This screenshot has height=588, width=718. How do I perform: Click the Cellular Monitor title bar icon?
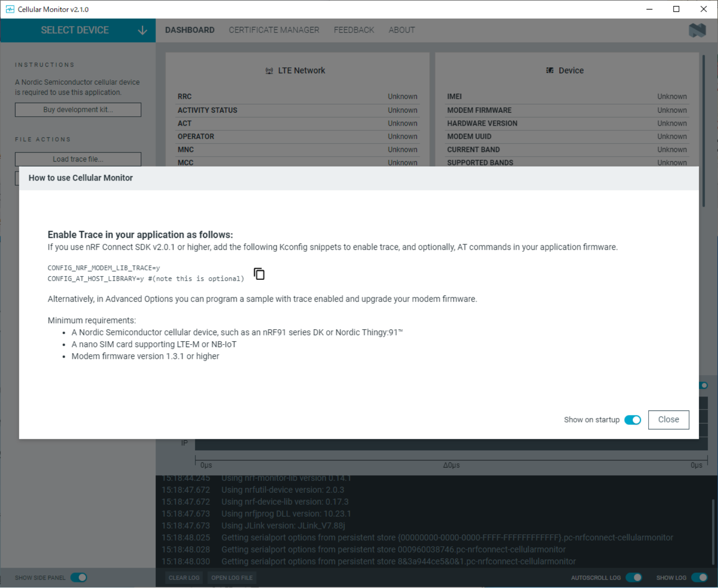9,9
